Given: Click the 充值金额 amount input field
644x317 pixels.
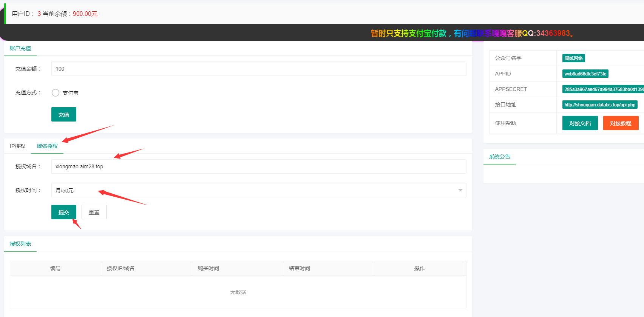Looking at the screenshot, I should pos(258,69).
